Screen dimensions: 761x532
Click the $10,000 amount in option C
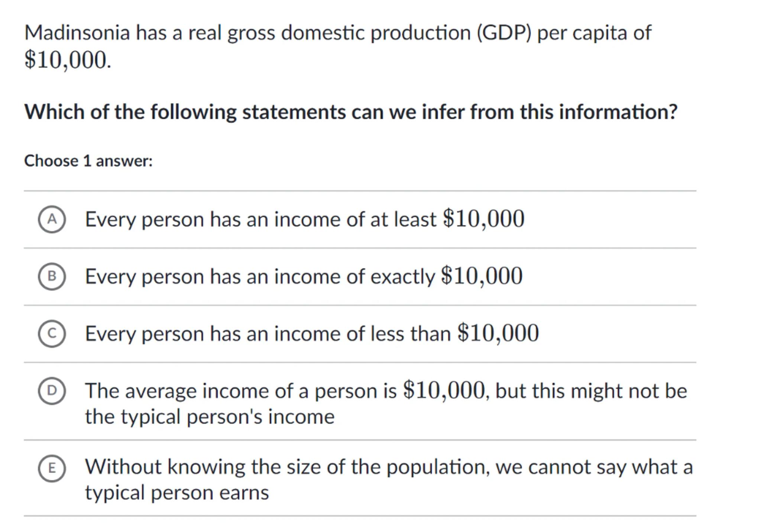tap(498, 333)
